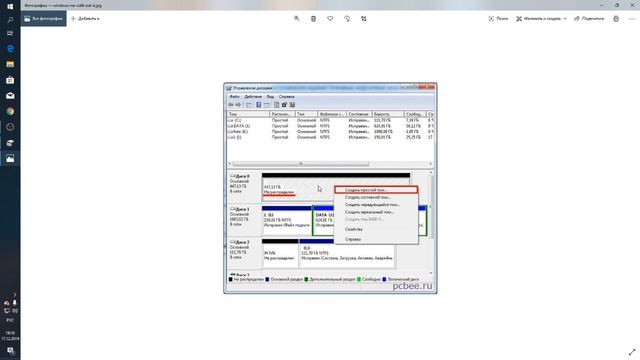Switch to the Photos app taskbar icon

pos(10,158)
